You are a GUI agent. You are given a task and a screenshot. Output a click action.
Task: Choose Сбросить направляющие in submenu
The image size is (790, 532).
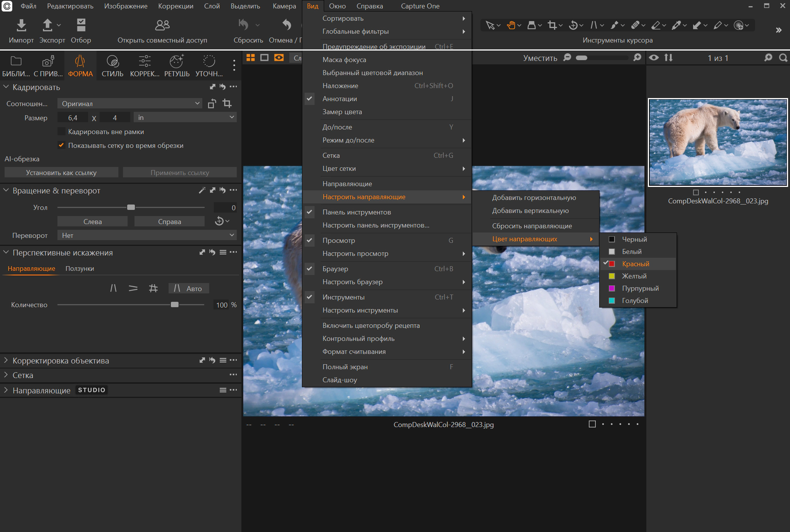pyautogui.click(x=532, y=226)
